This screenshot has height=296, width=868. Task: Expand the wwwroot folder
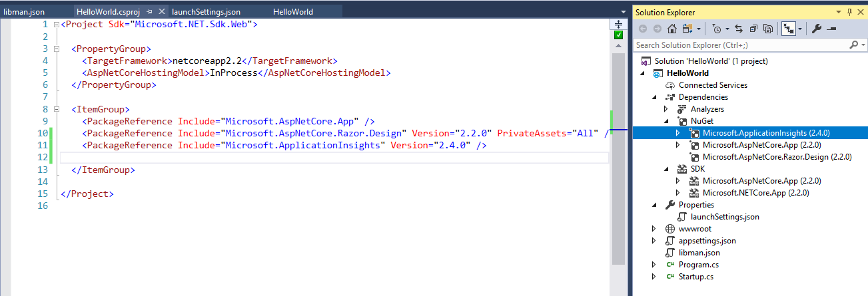(x=654, y=229)
